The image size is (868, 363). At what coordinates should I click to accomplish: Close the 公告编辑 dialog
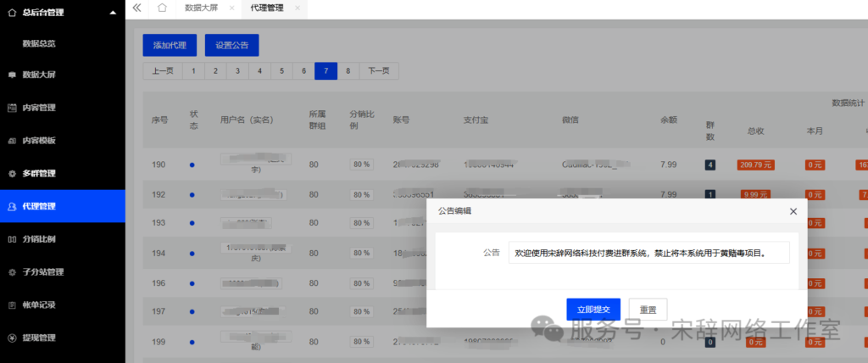click(793, 211)
